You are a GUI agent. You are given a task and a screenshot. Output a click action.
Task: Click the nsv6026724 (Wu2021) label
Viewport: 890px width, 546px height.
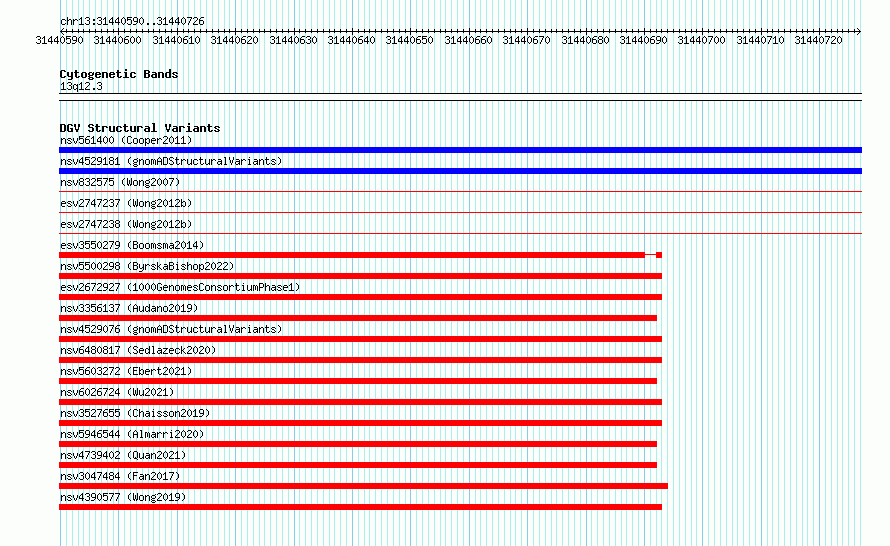[x=117, y=392]
